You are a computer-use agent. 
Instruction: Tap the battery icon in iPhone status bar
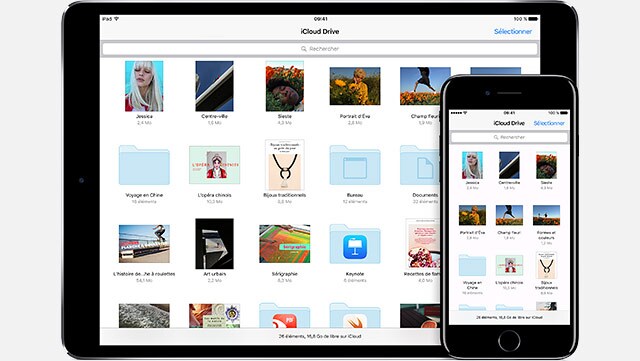point(564,113)
